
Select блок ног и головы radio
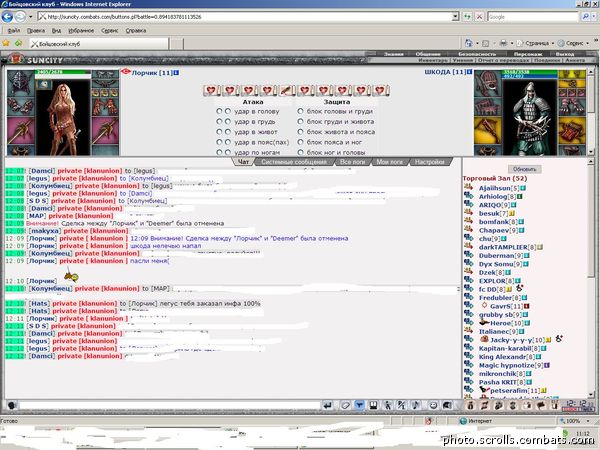pos(300,152)
